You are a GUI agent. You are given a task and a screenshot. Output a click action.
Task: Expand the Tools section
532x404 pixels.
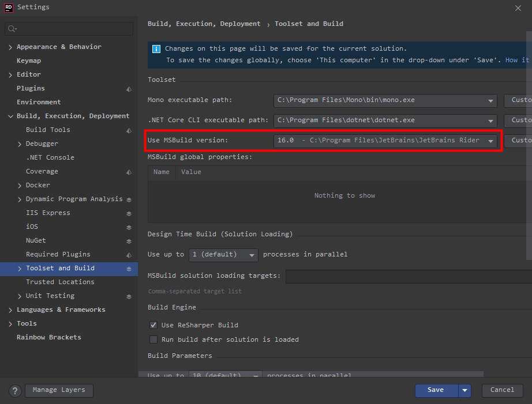pyautogui.click(x=10, y=324)
